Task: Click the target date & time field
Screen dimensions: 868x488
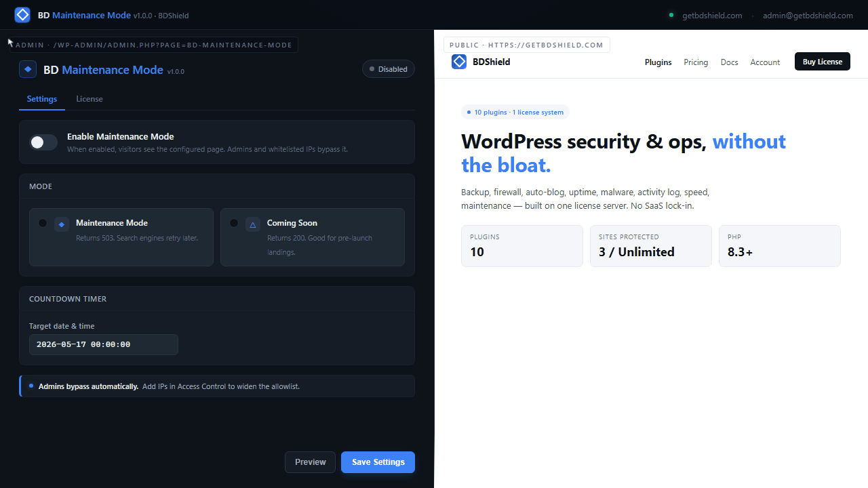Action: pyautogui.click(x=104, y=344)
